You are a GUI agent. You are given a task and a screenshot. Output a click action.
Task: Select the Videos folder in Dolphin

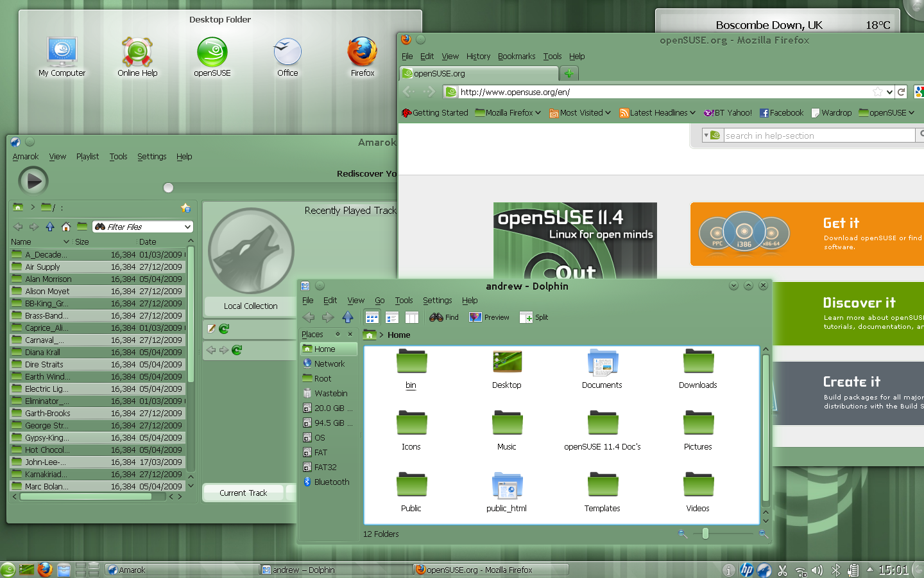point(698,493)
